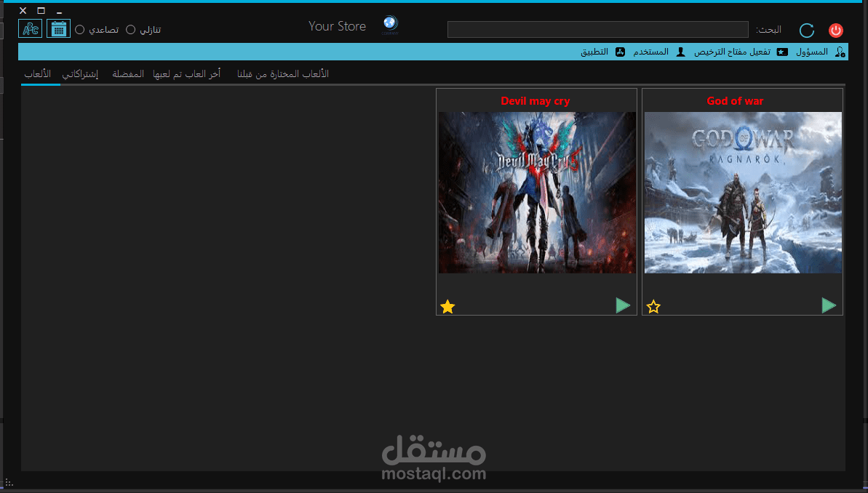Viewport: 868px width, 493px height.
Task: Click the calendar sort icon
Action: pos(58,28)
